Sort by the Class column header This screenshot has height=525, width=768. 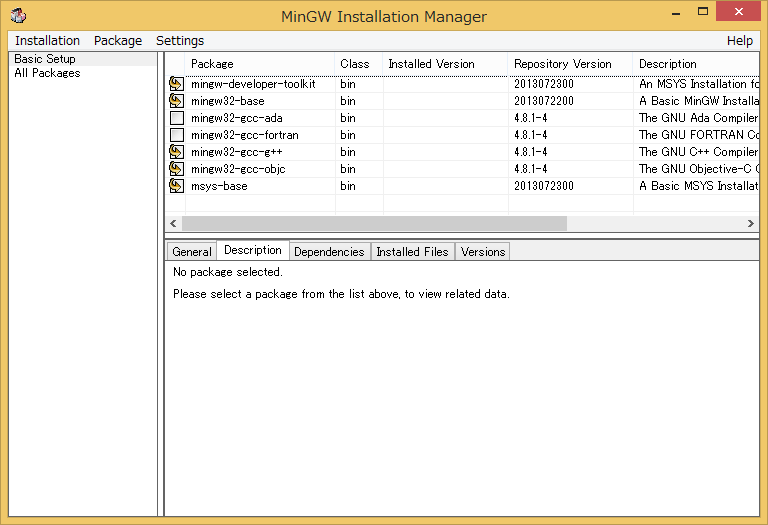359,64
